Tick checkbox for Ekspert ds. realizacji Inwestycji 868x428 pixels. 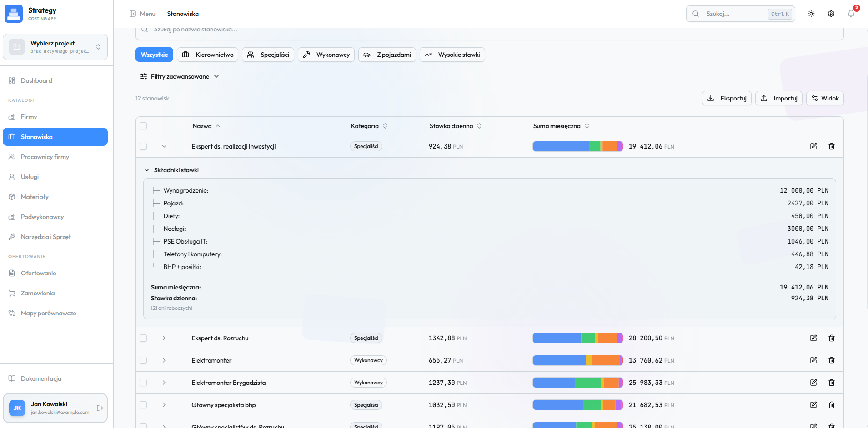click(143, 146)
